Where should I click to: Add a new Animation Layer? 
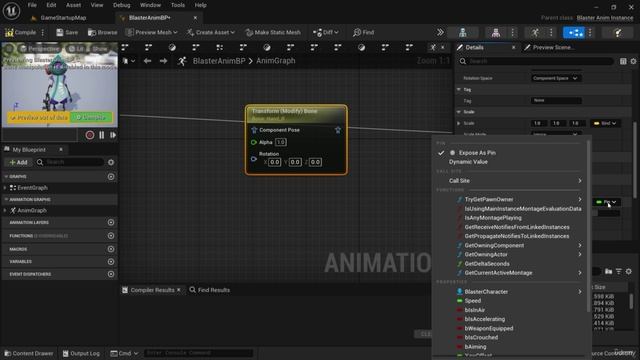click(111, 222)
